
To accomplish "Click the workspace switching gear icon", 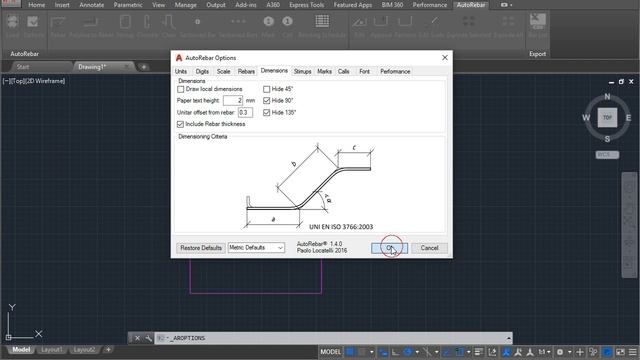I will click(x=560, y=352).
